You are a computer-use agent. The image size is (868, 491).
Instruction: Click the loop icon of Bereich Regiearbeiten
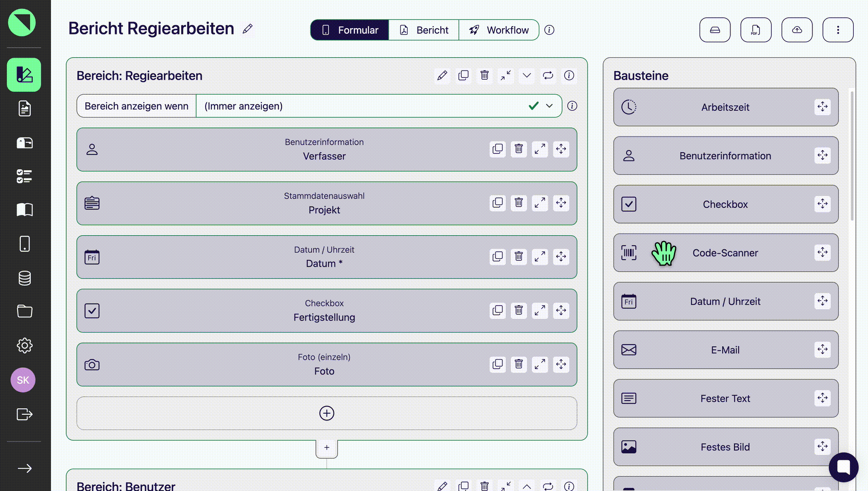click(548, 75)
